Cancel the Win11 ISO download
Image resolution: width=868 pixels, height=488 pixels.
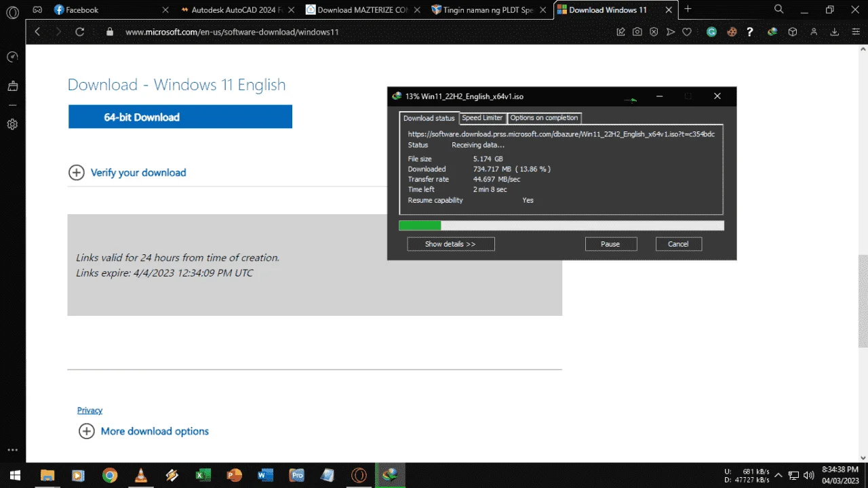pos(678,244)
